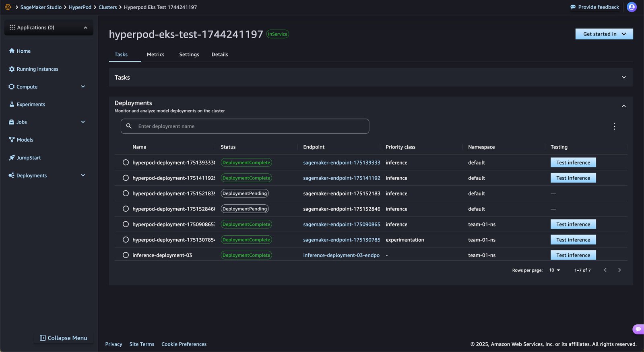Collapse the Deployments panel chevron
Viewport: 644px width, 352px height.
pyautogui.click(x=624, y=106)
